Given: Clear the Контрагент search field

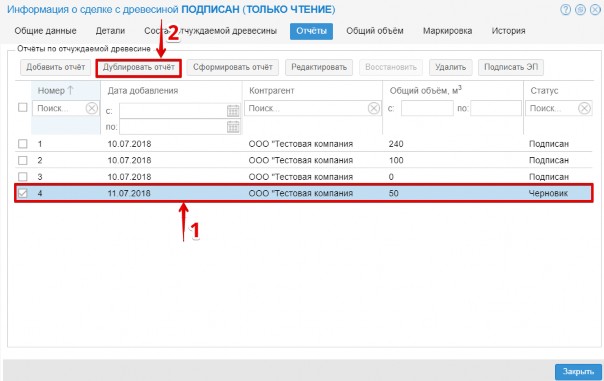Looking at the screenshot, I should (373, 108).
